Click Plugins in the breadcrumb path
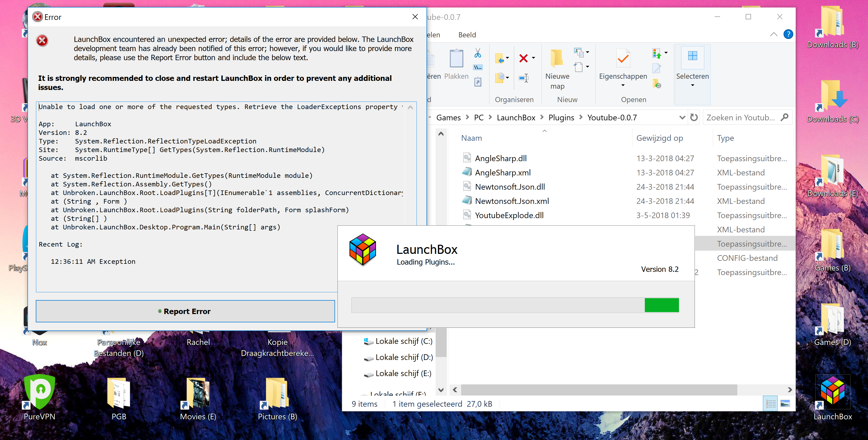868x440 pixels. pos(561,117)
